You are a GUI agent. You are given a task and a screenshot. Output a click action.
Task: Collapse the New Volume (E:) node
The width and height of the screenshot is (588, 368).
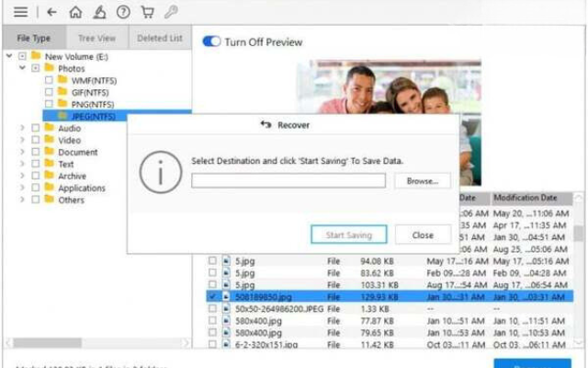click(9, 56)
